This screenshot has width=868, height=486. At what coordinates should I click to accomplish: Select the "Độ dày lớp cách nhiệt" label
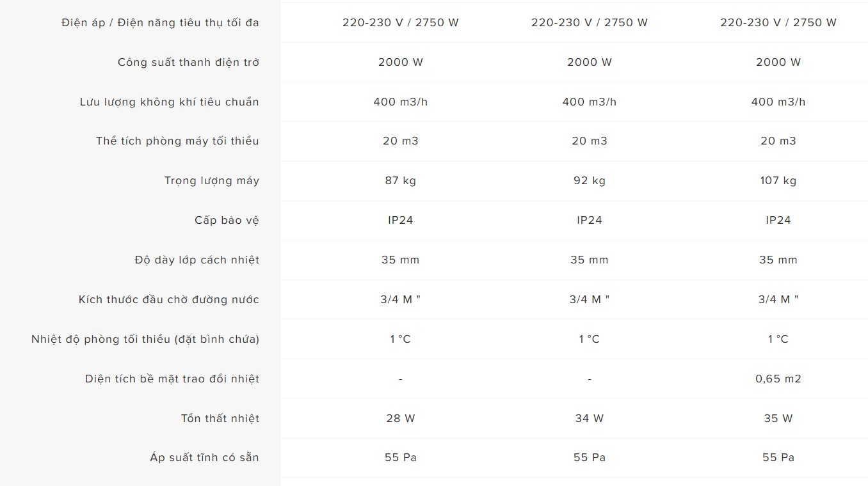point(197,260)
